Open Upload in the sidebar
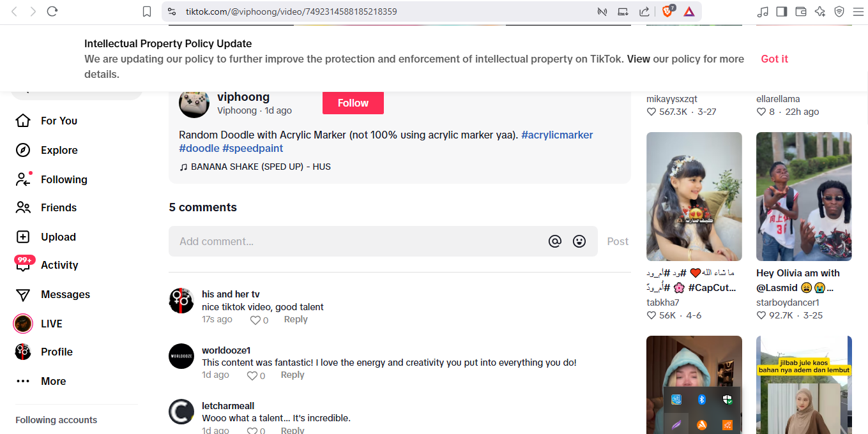Image resolution: width=868 pixels, height=434 pixels. pos(58,237)
